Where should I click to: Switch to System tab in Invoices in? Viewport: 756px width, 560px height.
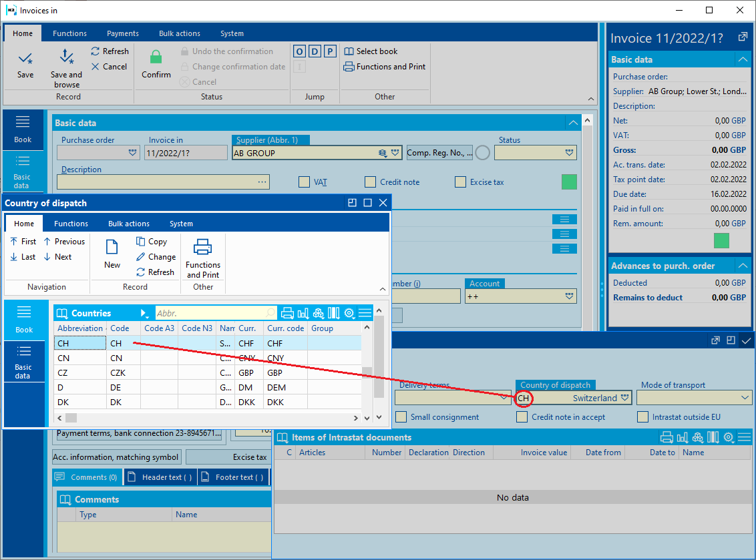pyautogui.click(x=232, y=33)
